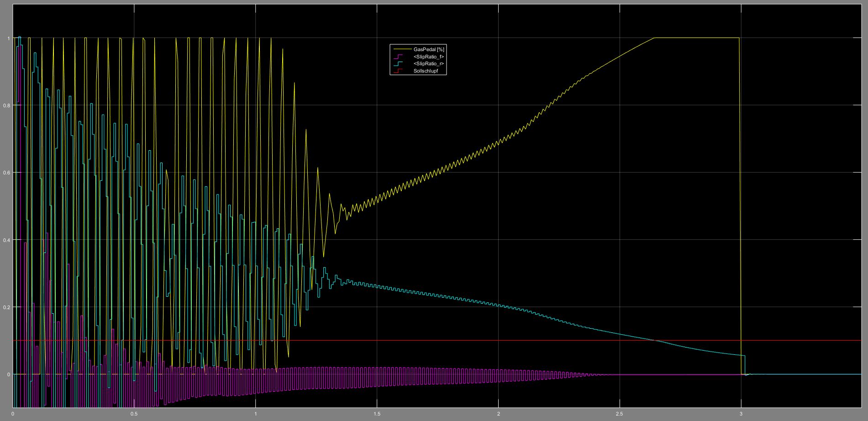Click the magenta SlipRatio_f step icon in legend
868x421 pixels.
399,57
